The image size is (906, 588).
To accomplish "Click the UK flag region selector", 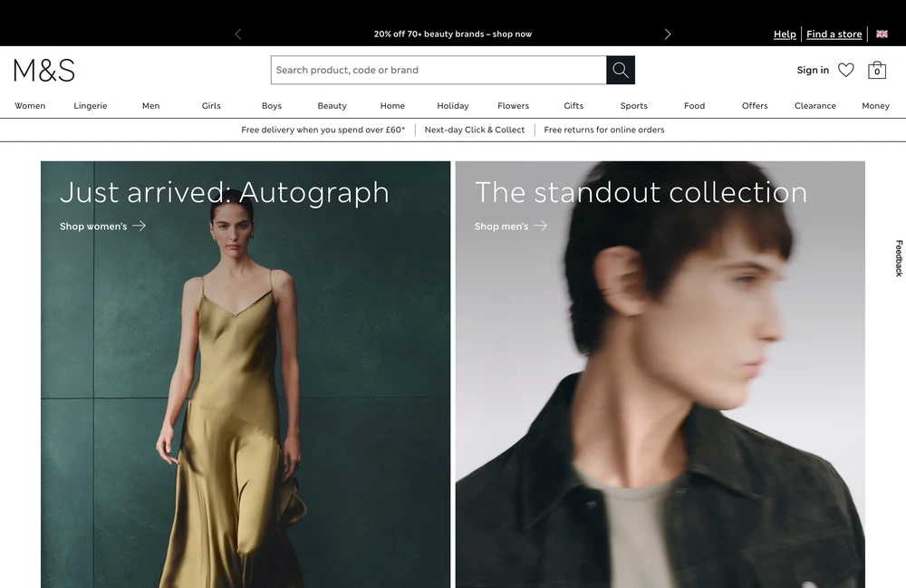I will [x=881, y=34].
